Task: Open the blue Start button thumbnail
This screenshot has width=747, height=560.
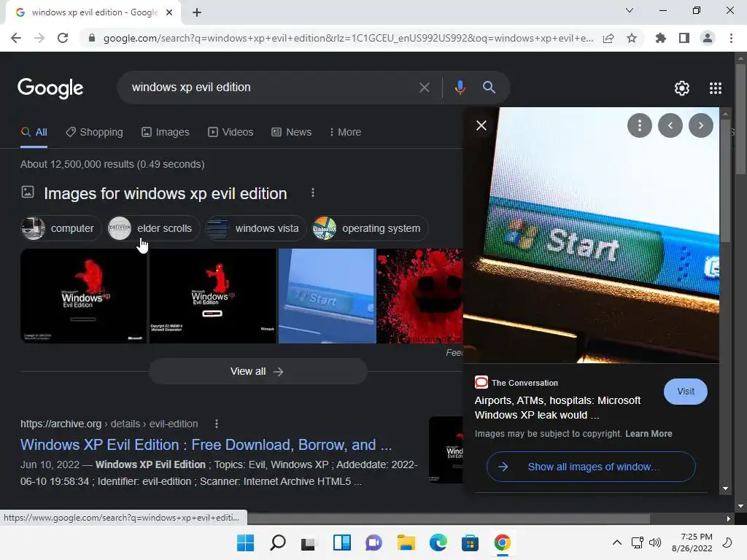Action: tap(327, 296)
